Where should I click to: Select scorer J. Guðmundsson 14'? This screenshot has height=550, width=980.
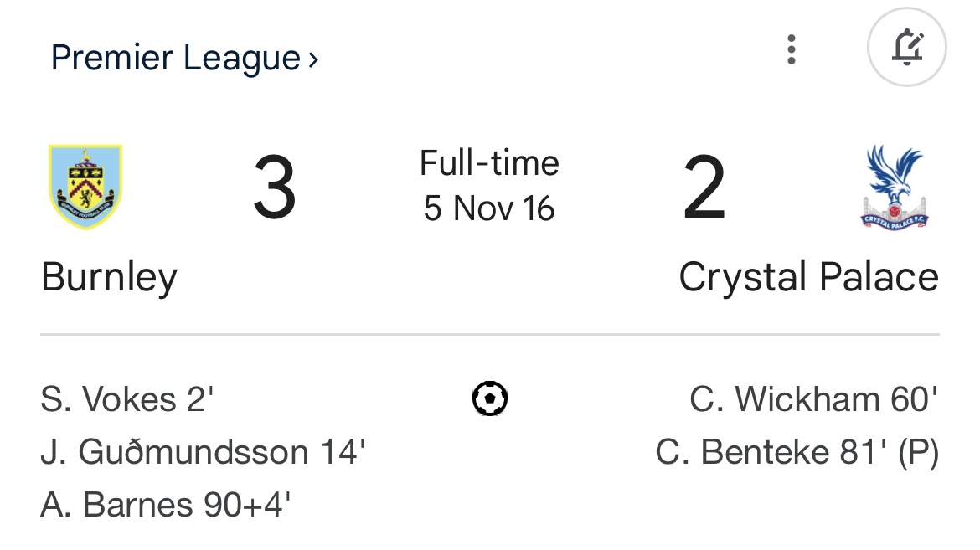(x=203, y=452)
